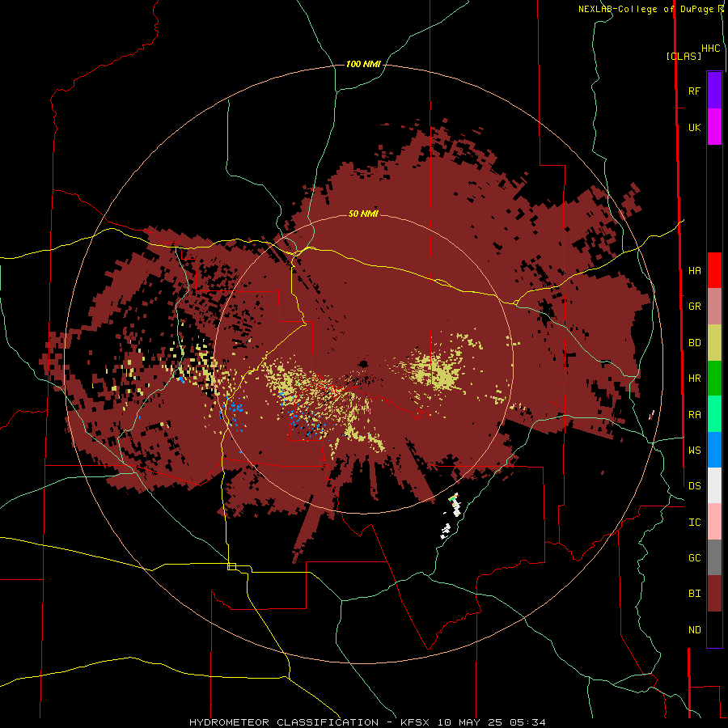Click the [CLAS] units label
Screen dimensions: 728x728
pos(684,56)
